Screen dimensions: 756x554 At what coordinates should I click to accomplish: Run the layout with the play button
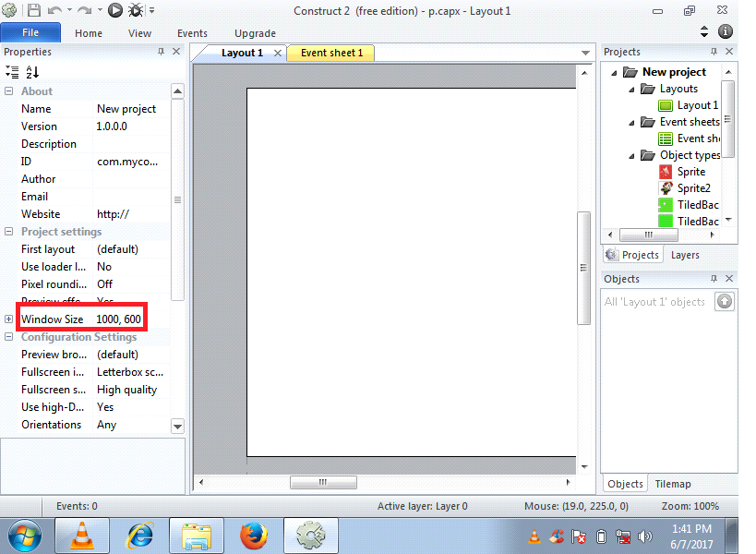click(114, 10)
